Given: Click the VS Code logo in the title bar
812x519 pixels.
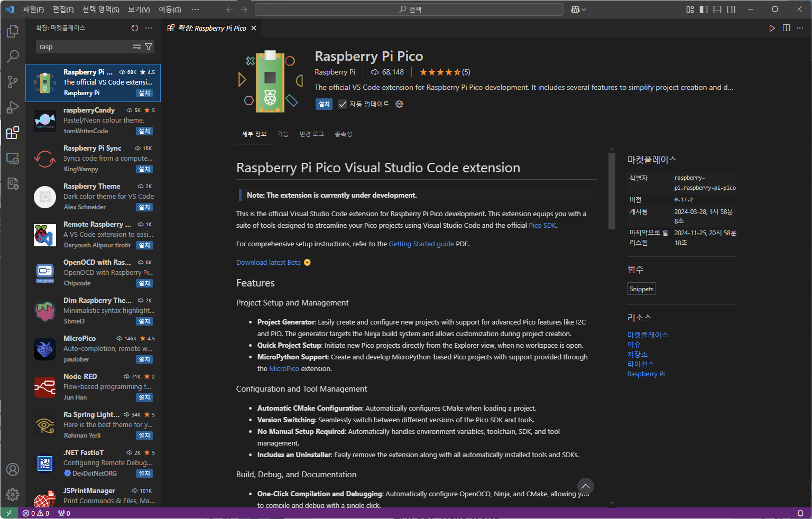Looking at the screenshot, I should (10, 10).
